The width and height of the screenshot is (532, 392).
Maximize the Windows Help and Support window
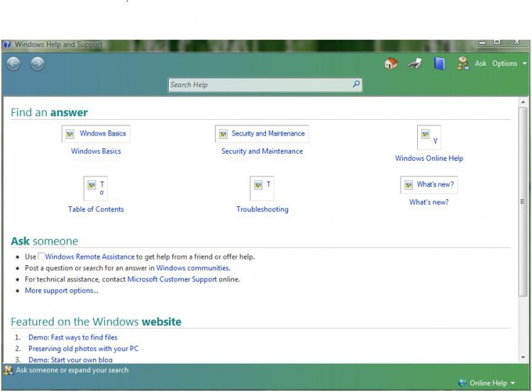pos(497,42)
